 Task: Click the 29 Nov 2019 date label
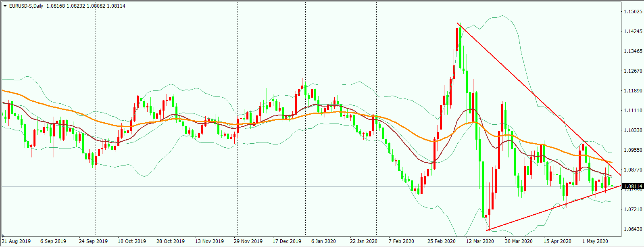(248, 241)
